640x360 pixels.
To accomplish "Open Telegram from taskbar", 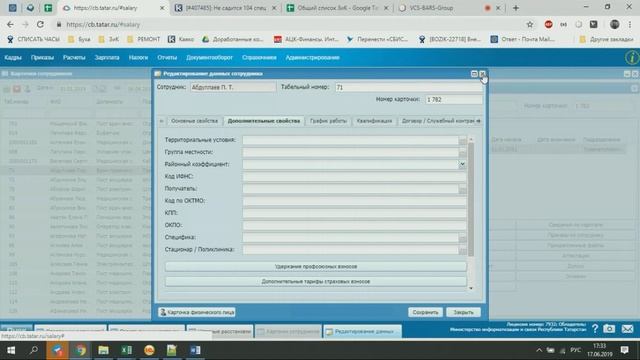I will point(58,350).
